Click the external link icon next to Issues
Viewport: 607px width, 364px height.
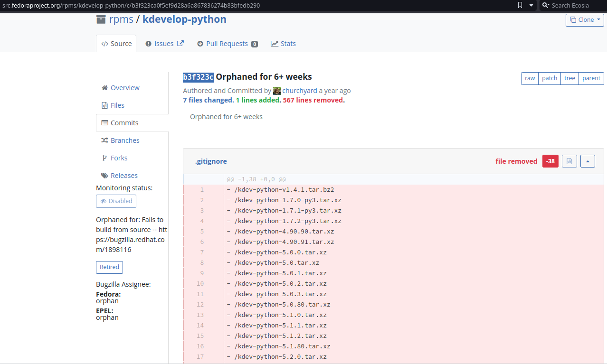coord(180,43)
